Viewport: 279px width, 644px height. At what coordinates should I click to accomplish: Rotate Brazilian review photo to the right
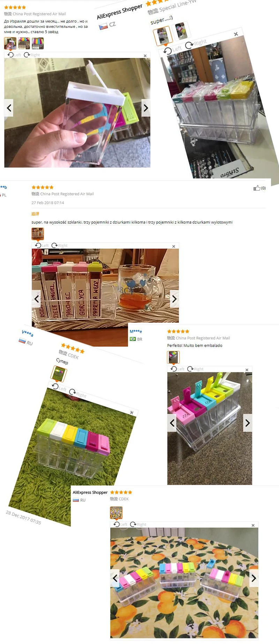[x=196, y=369]
